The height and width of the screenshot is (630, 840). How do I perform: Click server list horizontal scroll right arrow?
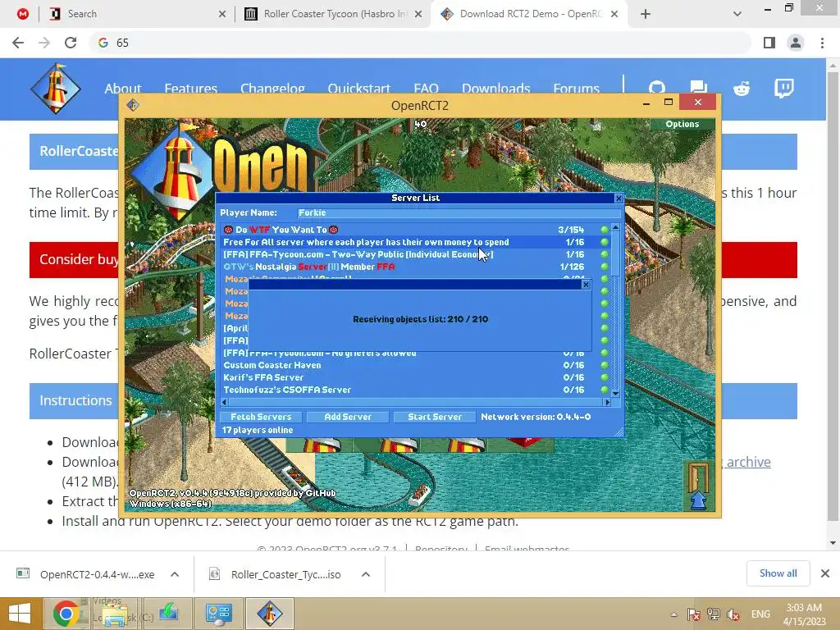point(607,402)
